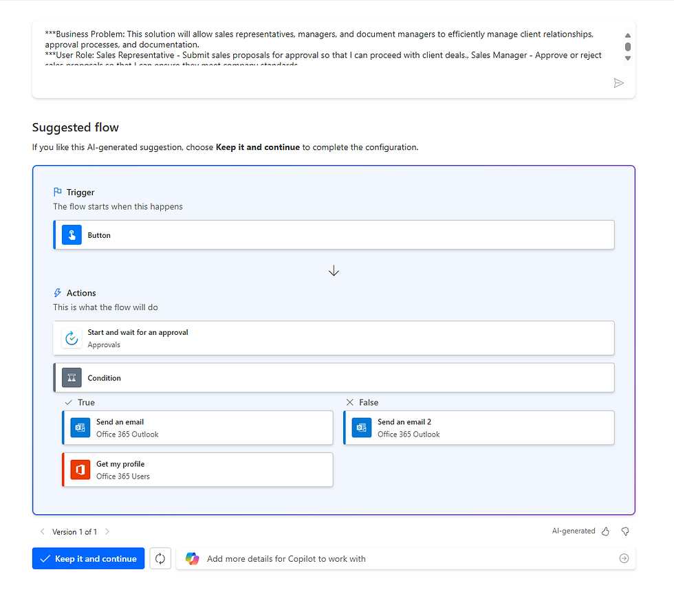The width and height of the screenshot is (674, 616).
Task: Select the Send an email 2 action
Action: click(479, 428)
